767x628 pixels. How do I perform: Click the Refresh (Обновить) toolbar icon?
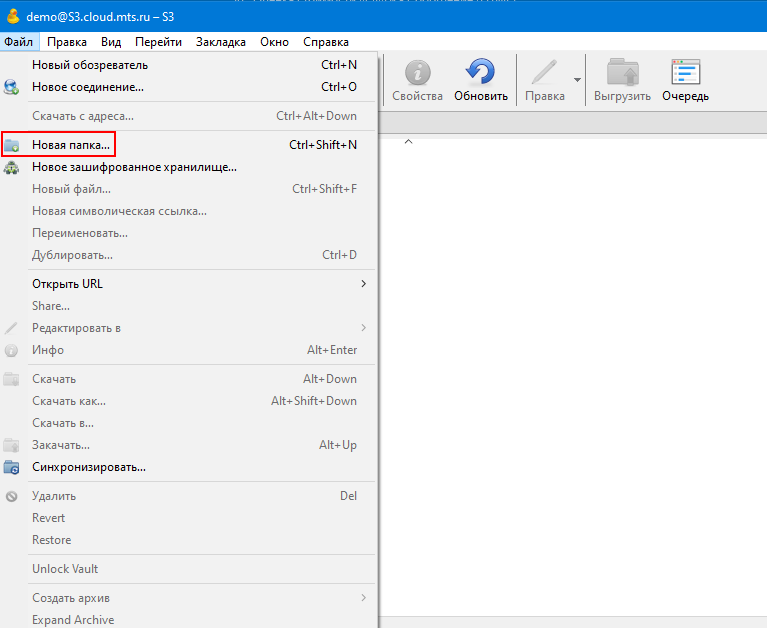coord(480,73)
